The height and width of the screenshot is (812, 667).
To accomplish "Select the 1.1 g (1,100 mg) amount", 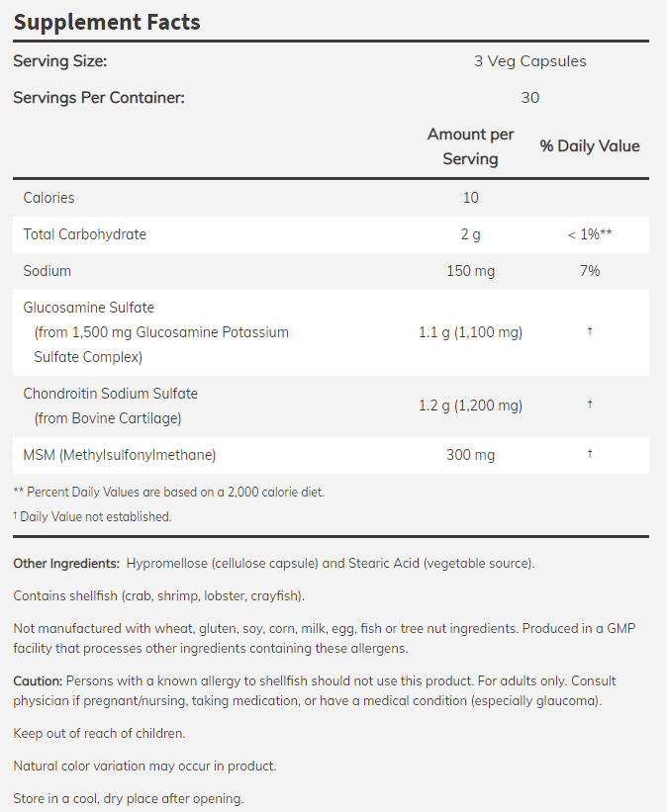I will [470, 332].
